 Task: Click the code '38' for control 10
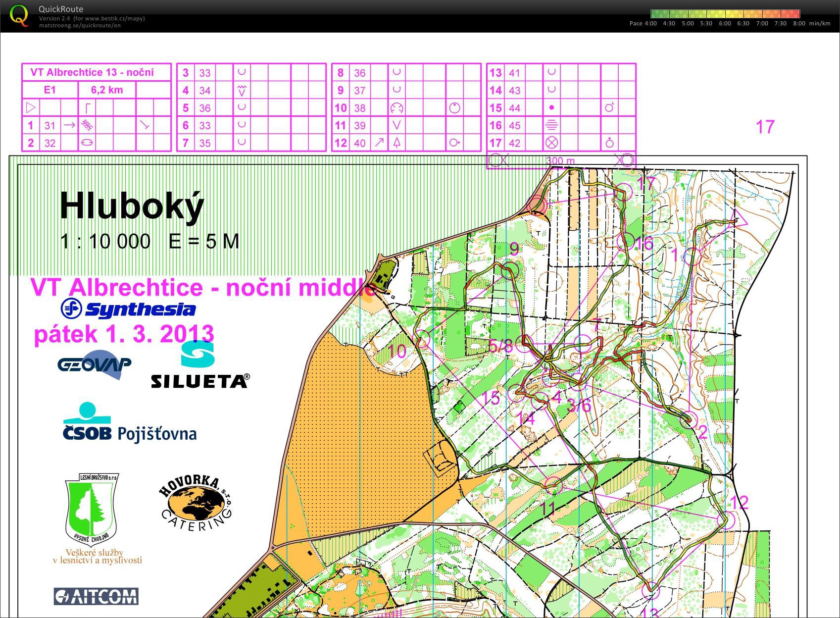pos(360,108)
